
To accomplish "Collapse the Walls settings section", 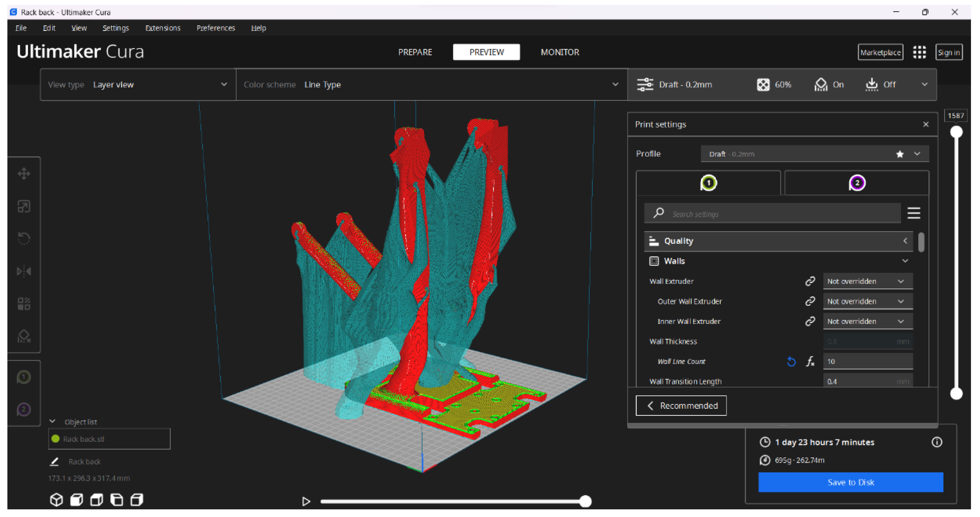I will pos(905,261).
